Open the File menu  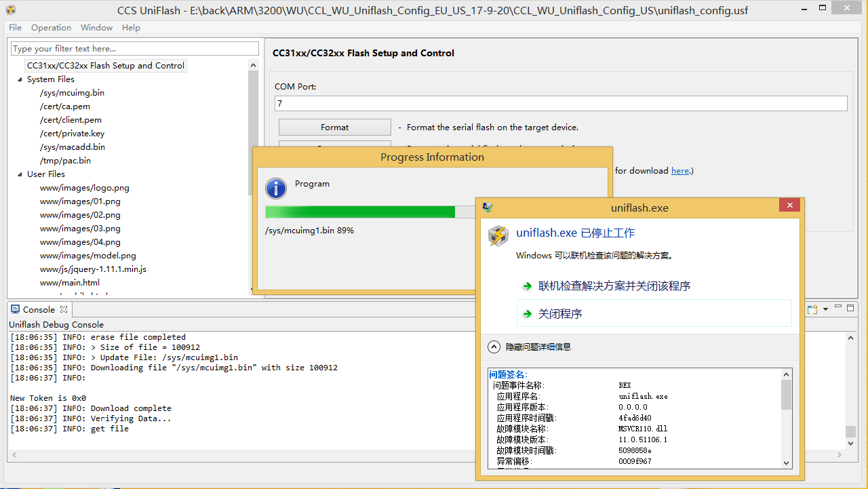16,28
